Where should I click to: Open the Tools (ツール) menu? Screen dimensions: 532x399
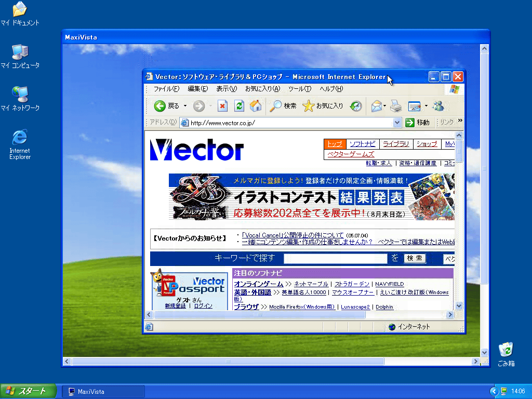300,89
